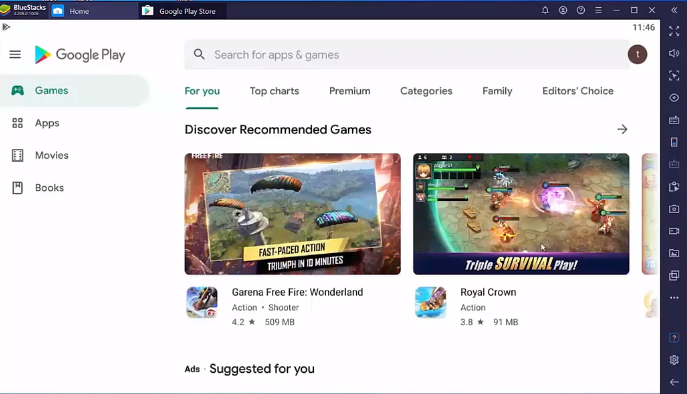Open BlueStacks settings gear icon

coord(674,360)
